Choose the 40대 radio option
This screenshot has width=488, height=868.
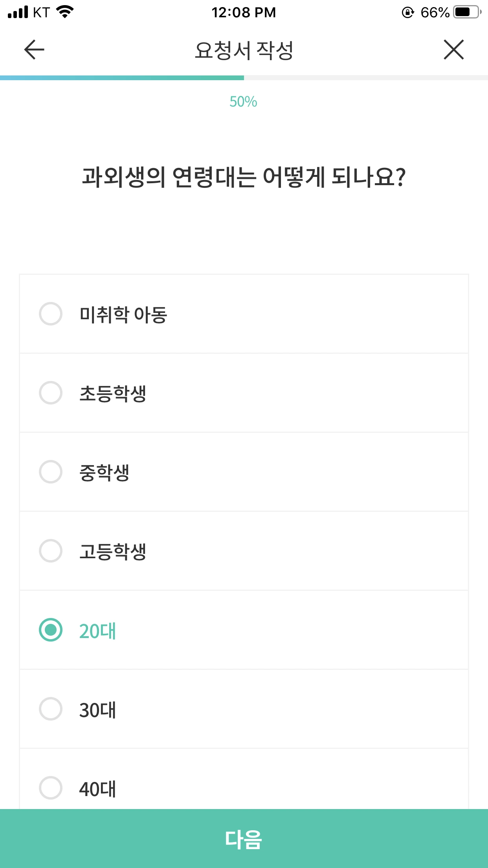pyautogui.click(x=51, y=788)
